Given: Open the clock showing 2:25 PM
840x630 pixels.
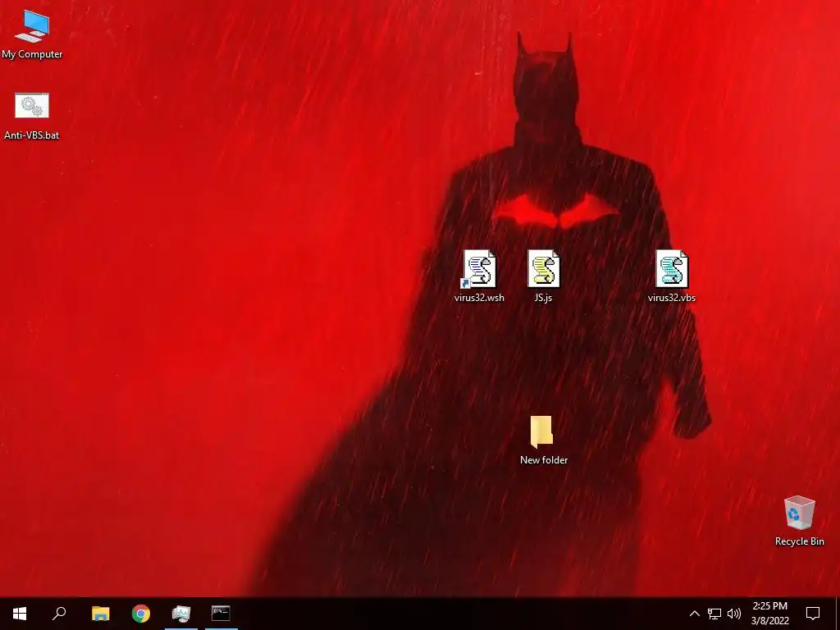Looking at the screenshot, I should (769, 614).
